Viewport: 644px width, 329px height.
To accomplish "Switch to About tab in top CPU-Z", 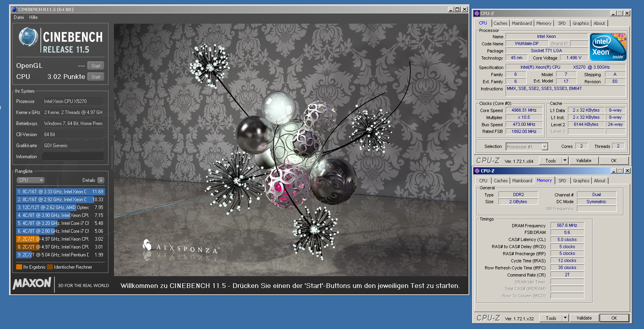I will 599,23.
